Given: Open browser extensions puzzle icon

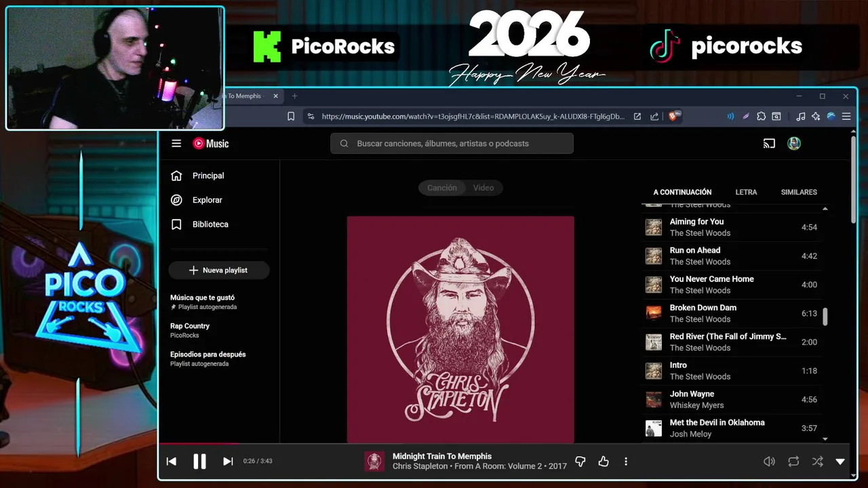Looking at the screenshot, I should point(761,117).
